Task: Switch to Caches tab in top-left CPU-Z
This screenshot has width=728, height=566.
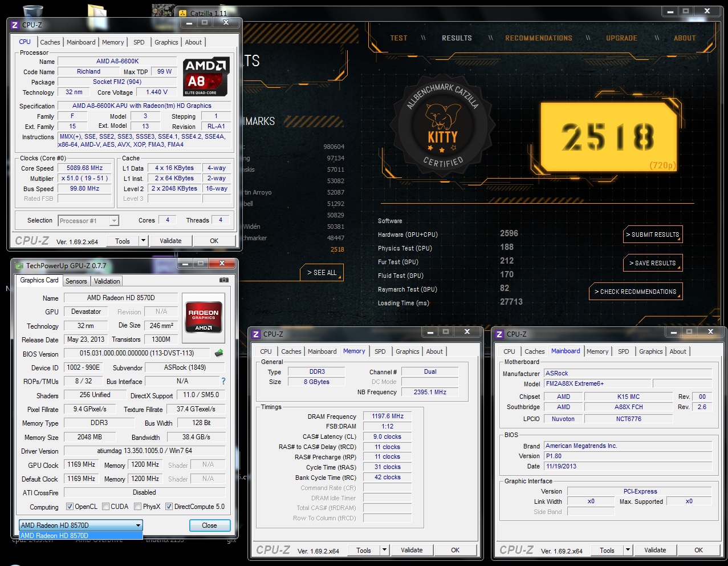Action: (x=50, y=42)
